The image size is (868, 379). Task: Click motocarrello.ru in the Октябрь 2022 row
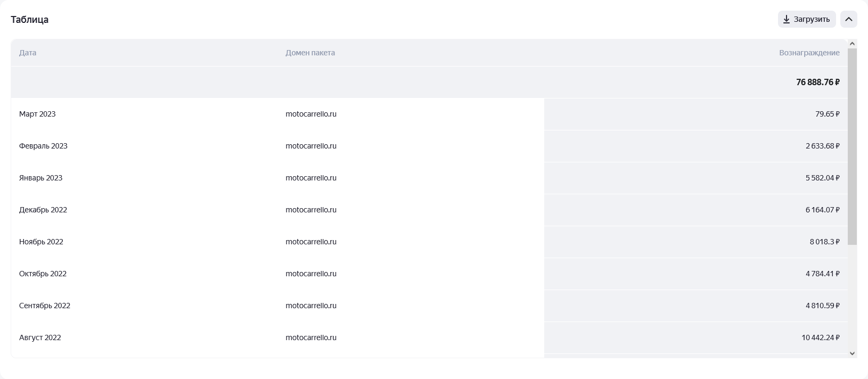pyautogui.click(x=311, y=274)
